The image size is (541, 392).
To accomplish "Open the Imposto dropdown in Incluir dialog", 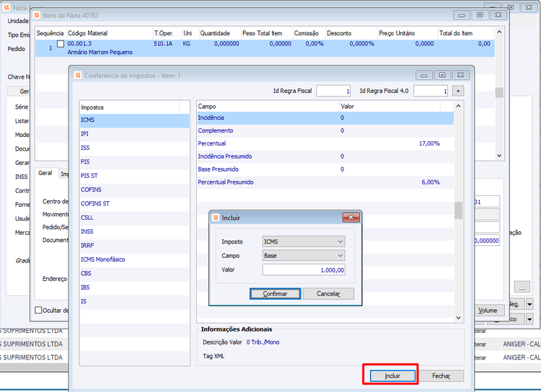I will pos(304,241).
